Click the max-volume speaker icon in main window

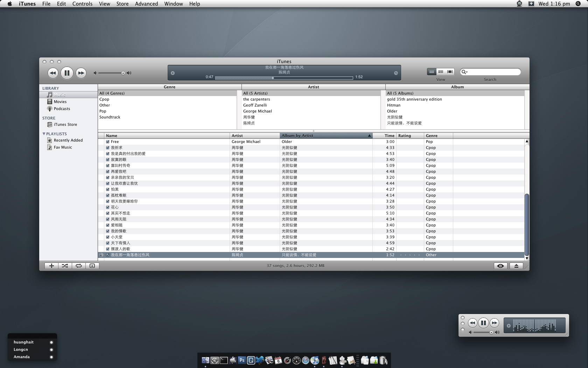tap(129, 73)
